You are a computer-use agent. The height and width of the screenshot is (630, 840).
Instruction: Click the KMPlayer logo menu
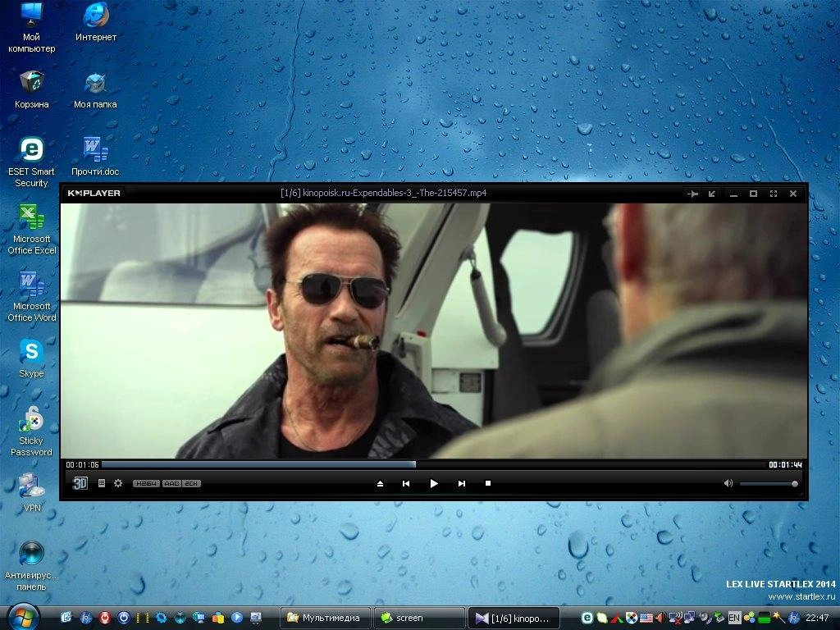click(x=94, y=194)
